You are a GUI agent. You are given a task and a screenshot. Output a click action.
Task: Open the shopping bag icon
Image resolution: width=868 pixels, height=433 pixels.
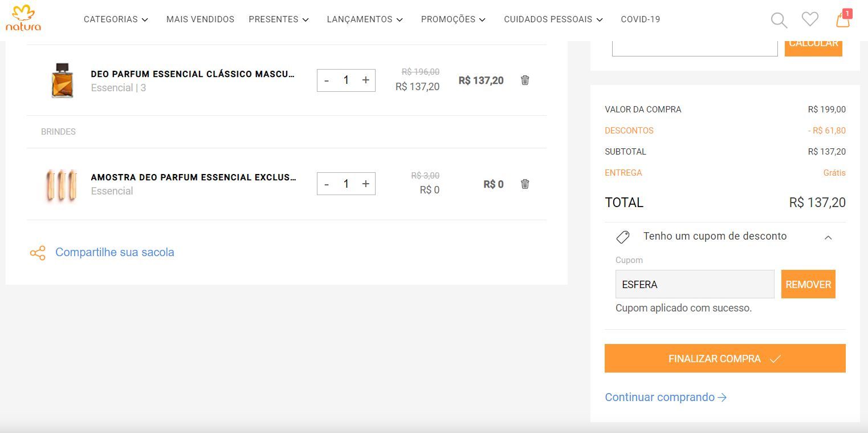pyautogui.click(x=843, y=19)
